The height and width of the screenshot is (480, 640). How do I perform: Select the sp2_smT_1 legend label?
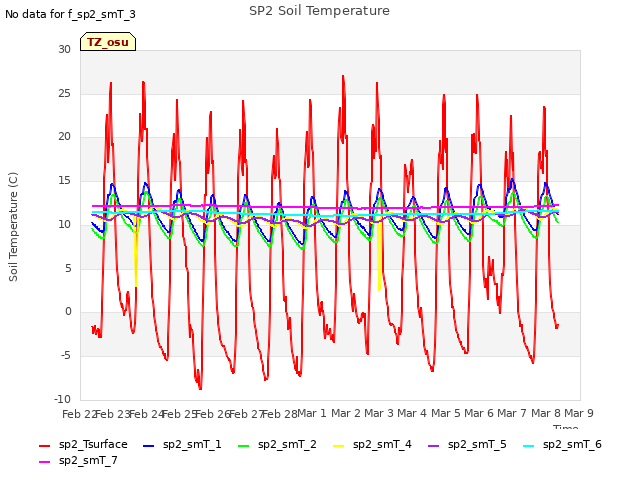tap(192, 444)
